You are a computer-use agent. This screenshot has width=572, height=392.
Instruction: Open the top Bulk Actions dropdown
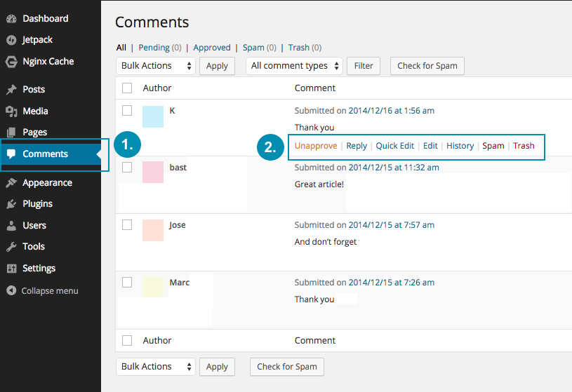[155, 66]
